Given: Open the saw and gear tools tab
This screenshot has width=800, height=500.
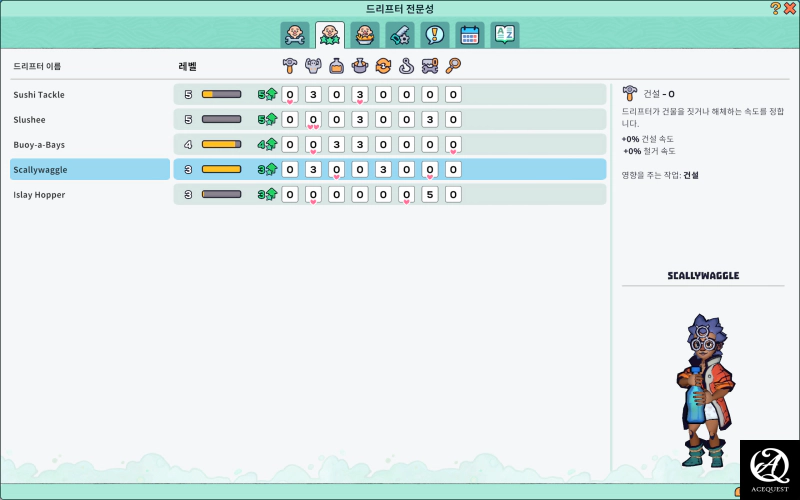Looking at the screenshot, I should tap(400, 35).
